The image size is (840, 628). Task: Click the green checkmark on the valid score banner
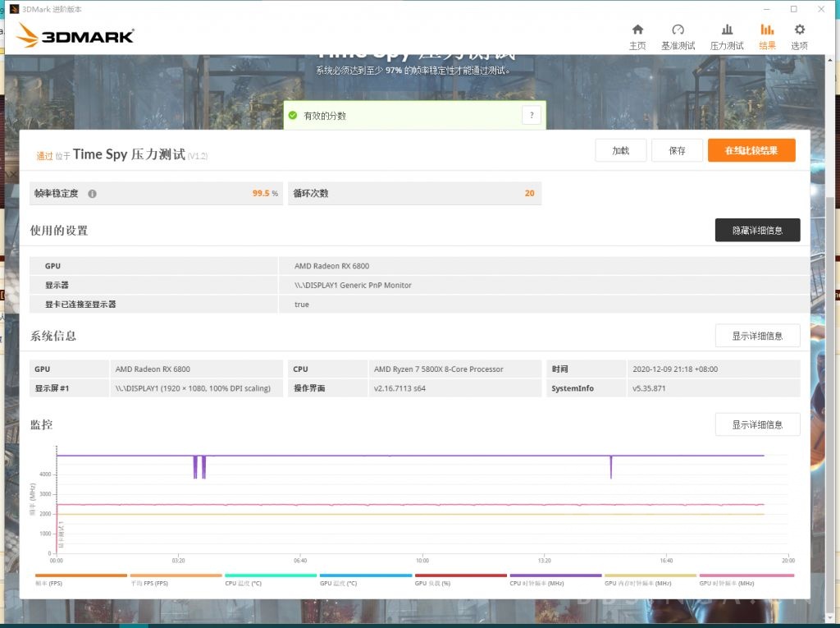tap(293, 116)
